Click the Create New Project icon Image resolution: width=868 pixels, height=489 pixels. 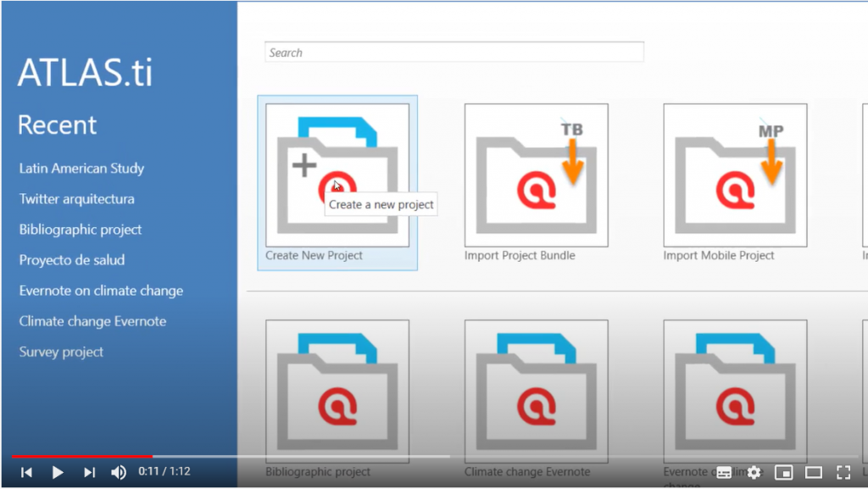337,175
